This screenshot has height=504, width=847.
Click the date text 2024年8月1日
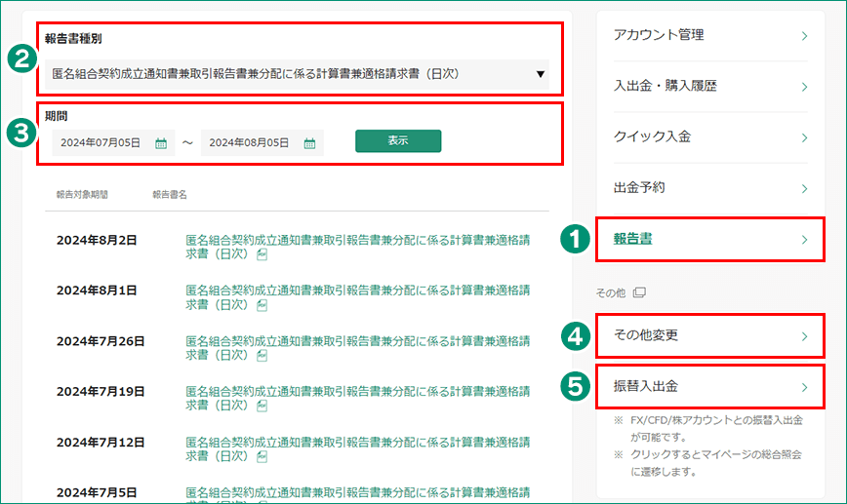tap(97, 291)
